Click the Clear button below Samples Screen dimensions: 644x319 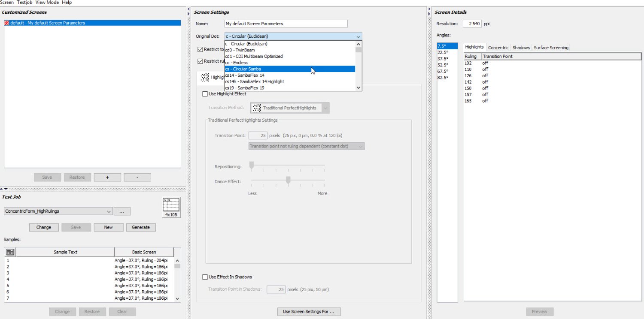122,312
